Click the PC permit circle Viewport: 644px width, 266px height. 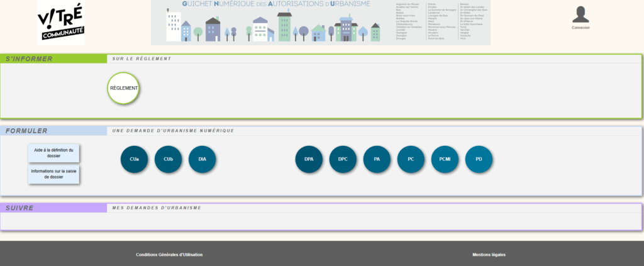click(411, 159)
